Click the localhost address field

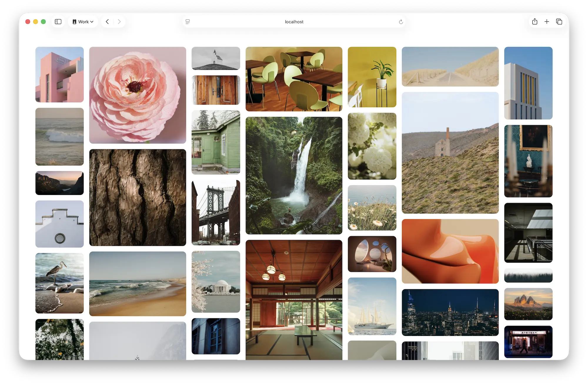pyautogui.click(x=294, y=22)
